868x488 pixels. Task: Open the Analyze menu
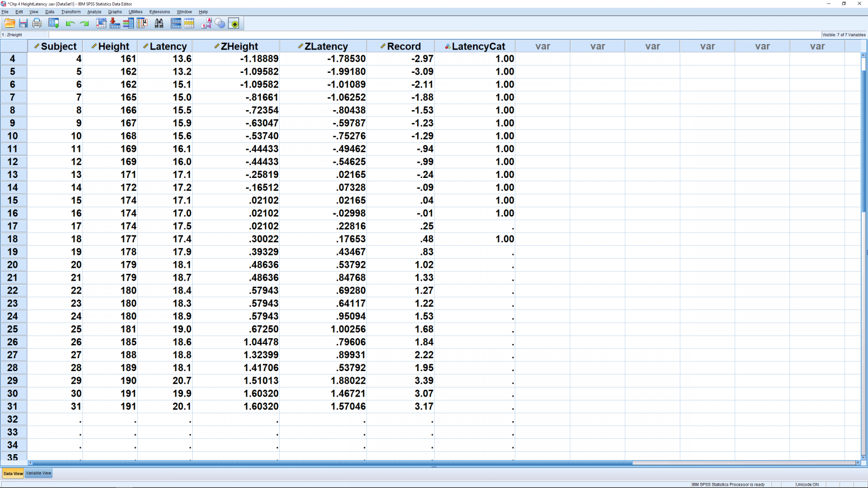pyautogui.click(x=94, y=11)
